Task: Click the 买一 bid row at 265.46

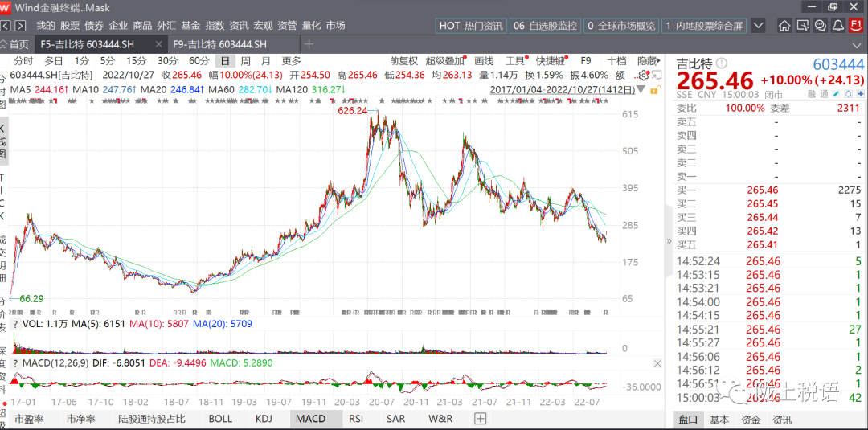Action: click(769, 190)
